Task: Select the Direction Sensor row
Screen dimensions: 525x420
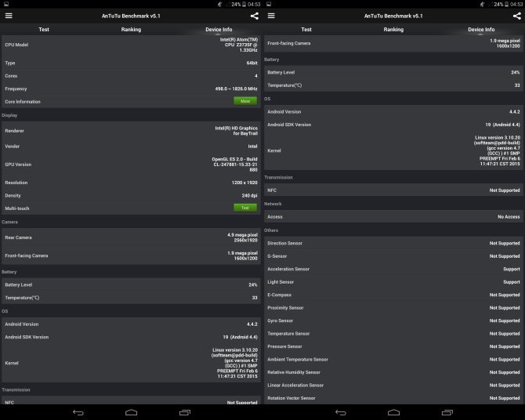Action: click(393, 243)
